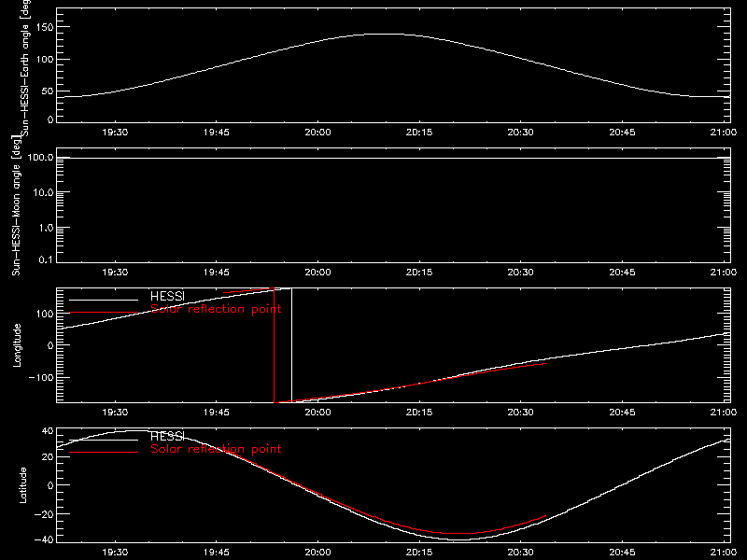The image size is (747, 560).
Task: Click the Sun-HESSI-Moon angle axis label
Action: pyautogui.click(x=16, y=205)
